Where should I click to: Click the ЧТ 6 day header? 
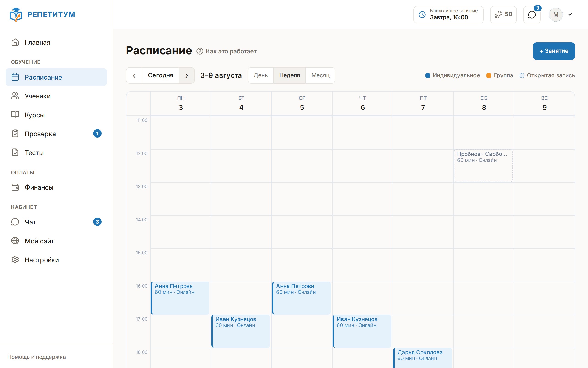coord(362,103)
